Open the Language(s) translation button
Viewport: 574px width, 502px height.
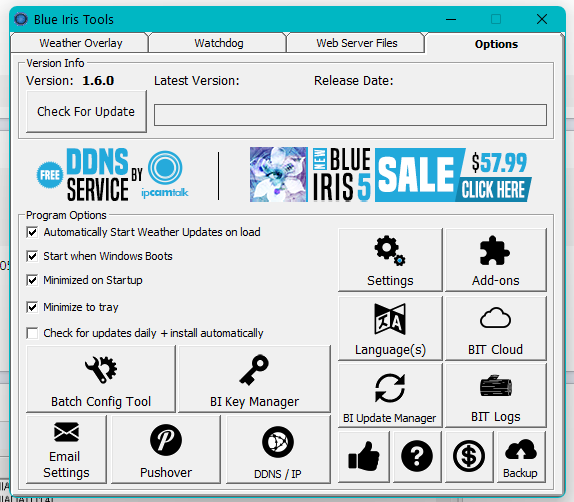[x=390, y=328]
